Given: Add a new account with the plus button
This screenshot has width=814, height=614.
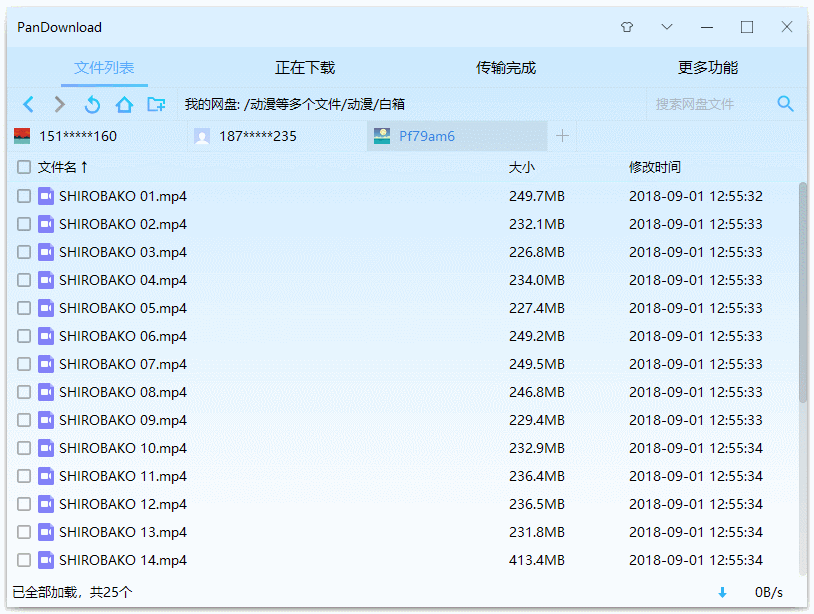Looking at the screenshot, I should [563, 136].
